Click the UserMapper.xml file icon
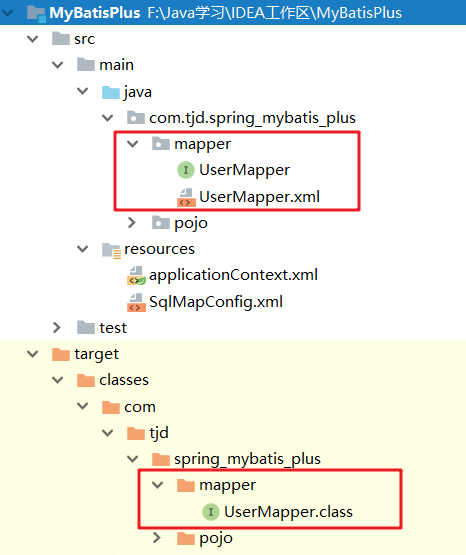466x555 pixels. (x=186, y=197)
